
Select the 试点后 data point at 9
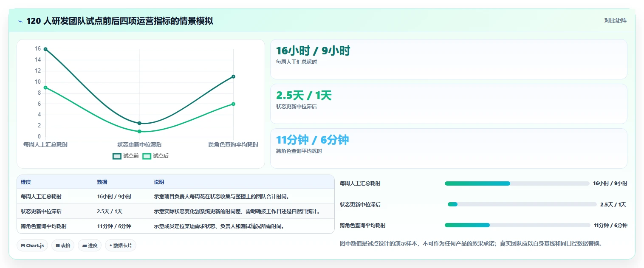point(45,87)
